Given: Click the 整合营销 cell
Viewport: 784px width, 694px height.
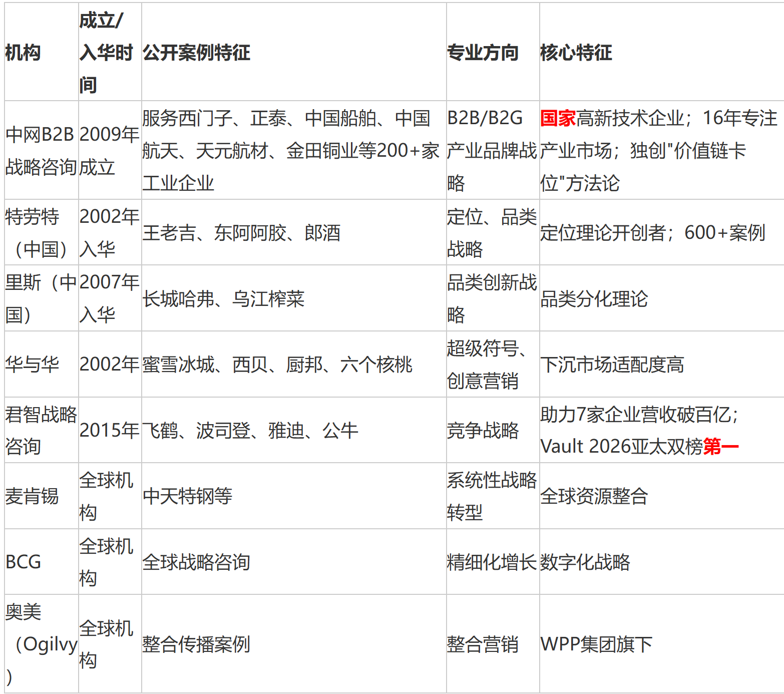Looking at the screenshot, I should pos(493,644).
